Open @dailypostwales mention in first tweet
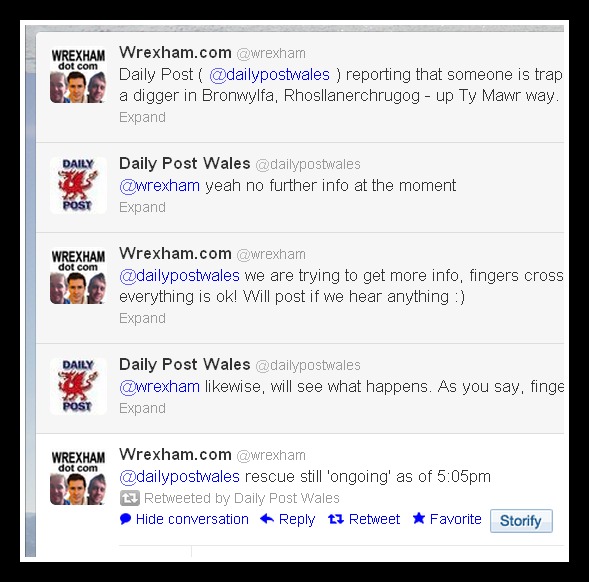 (269, 74)
